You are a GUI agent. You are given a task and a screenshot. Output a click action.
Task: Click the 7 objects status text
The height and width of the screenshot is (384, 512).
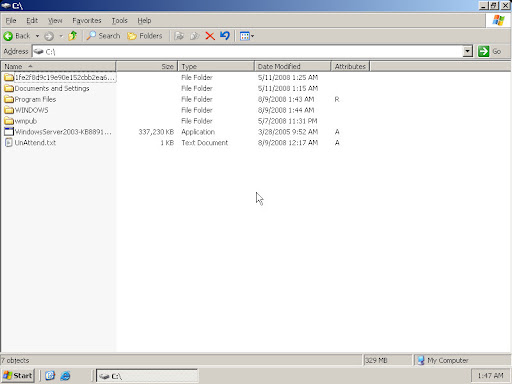15,360
